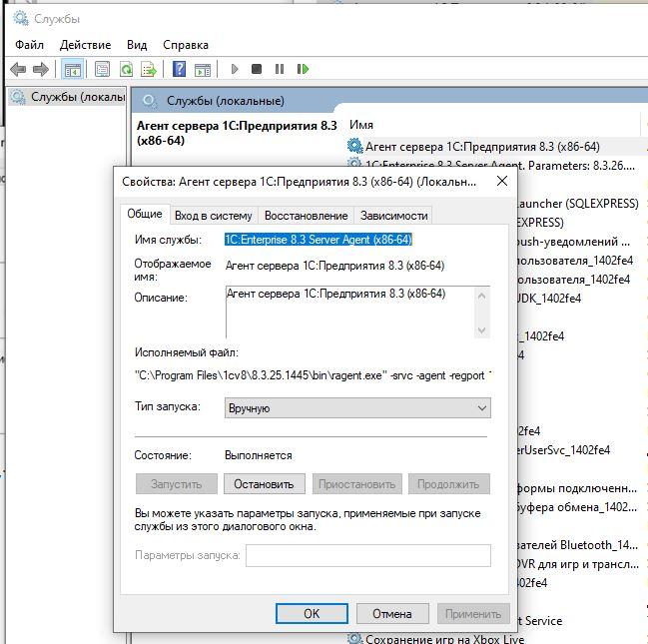Click the executable file path text
The width and height of the screenshot is (648, 644).
click(x=313, y=375)
